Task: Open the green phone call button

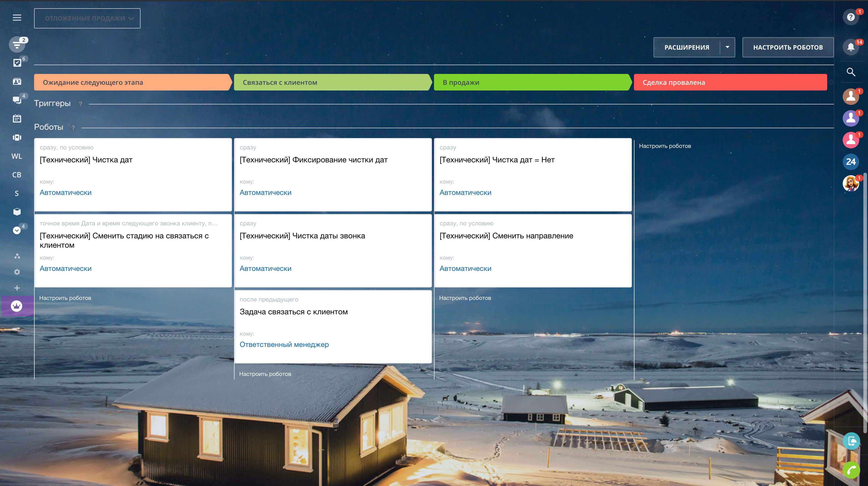Action: click(x=851, y=470)
